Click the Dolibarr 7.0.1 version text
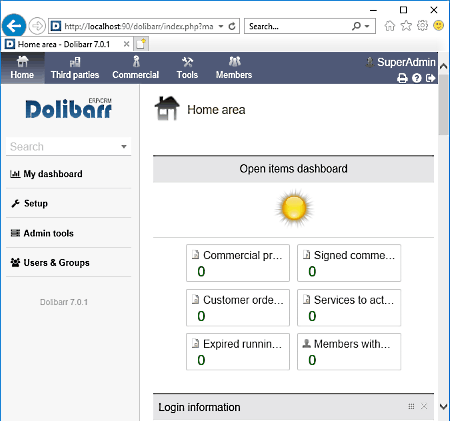The height and width of the screenshot is (421, 450). [64, 302]
